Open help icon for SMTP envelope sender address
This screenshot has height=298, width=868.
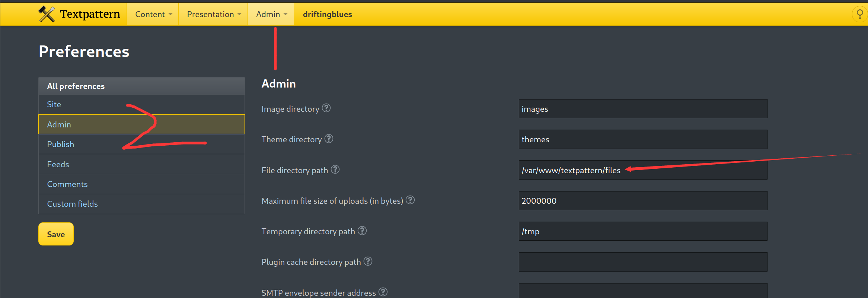coord(383,292)
